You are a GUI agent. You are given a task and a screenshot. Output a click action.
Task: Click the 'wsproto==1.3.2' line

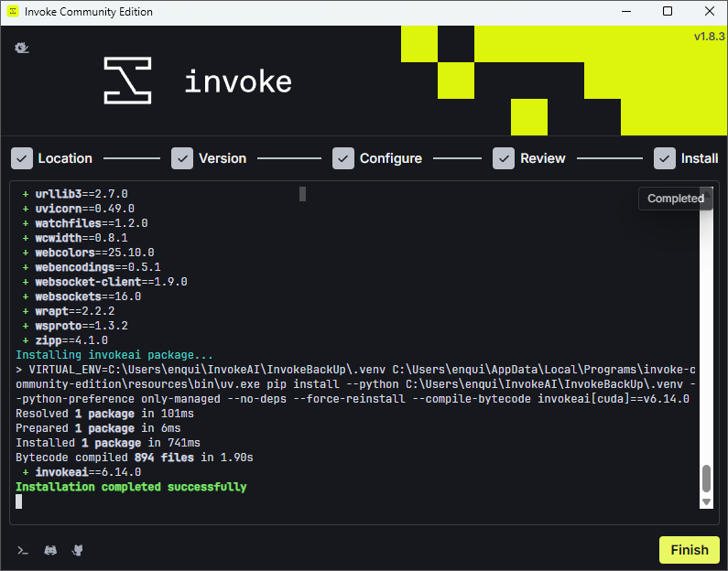coord(75,326)
